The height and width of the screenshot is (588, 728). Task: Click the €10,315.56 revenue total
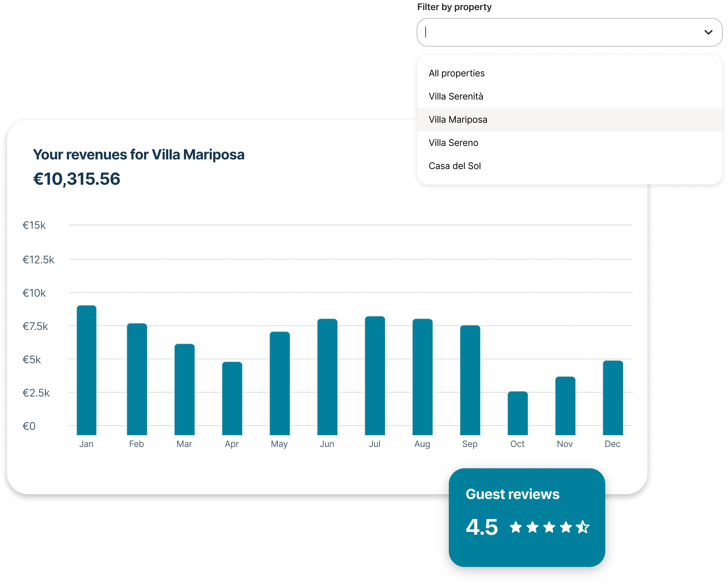[76, 179]
